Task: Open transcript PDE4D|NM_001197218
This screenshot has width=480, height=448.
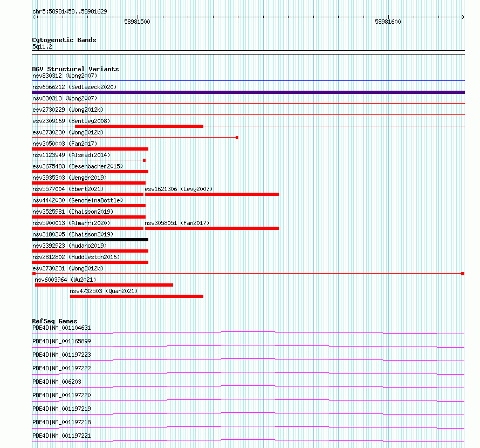Action: tap(61, 422)
